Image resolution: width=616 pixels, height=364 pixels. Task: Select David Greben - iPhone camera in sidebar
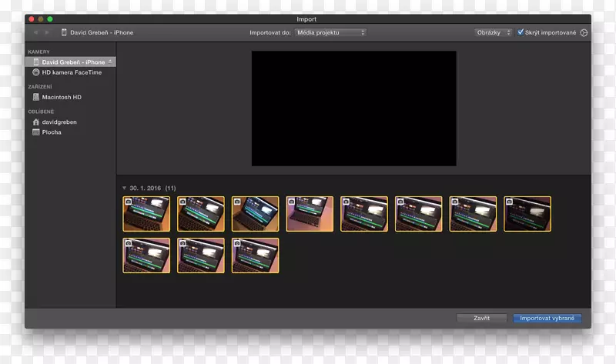point(70,62)
